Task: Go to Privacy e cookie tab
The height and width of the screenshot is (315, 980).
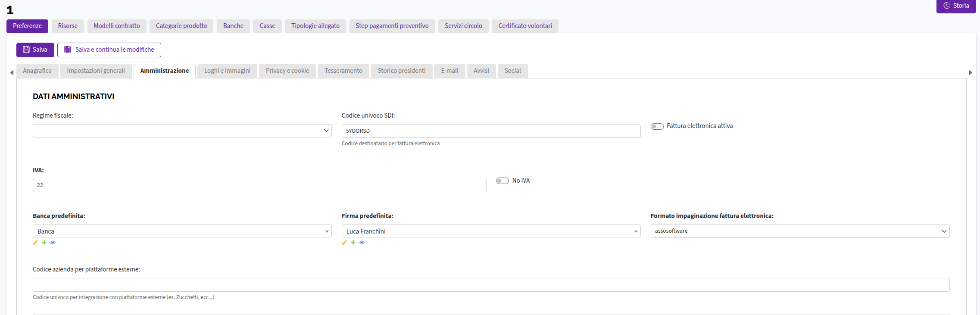Action: (287, 71)
